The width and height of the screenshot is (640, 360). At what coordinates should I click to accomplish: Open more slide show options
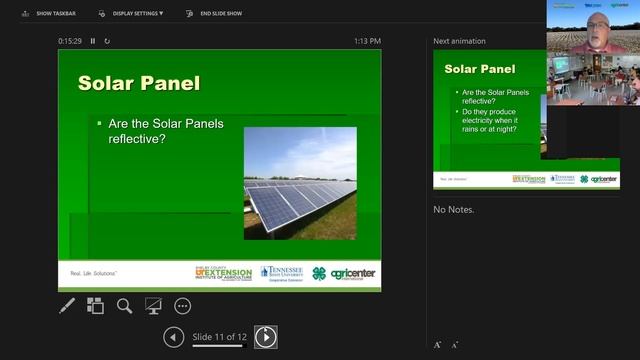point(182,306)
